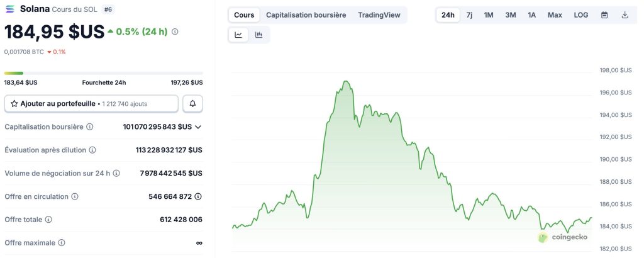Switch to Capitalisation boursière tab

[x=306, y=15]
